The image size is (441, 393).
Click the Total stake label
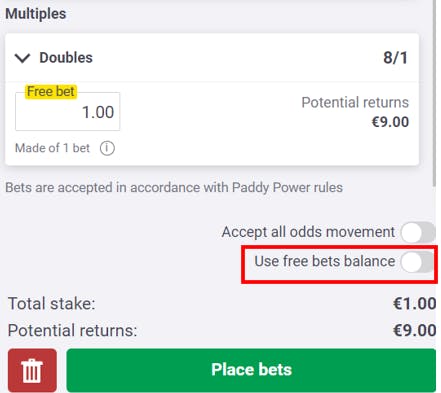(x=52, y=304)
